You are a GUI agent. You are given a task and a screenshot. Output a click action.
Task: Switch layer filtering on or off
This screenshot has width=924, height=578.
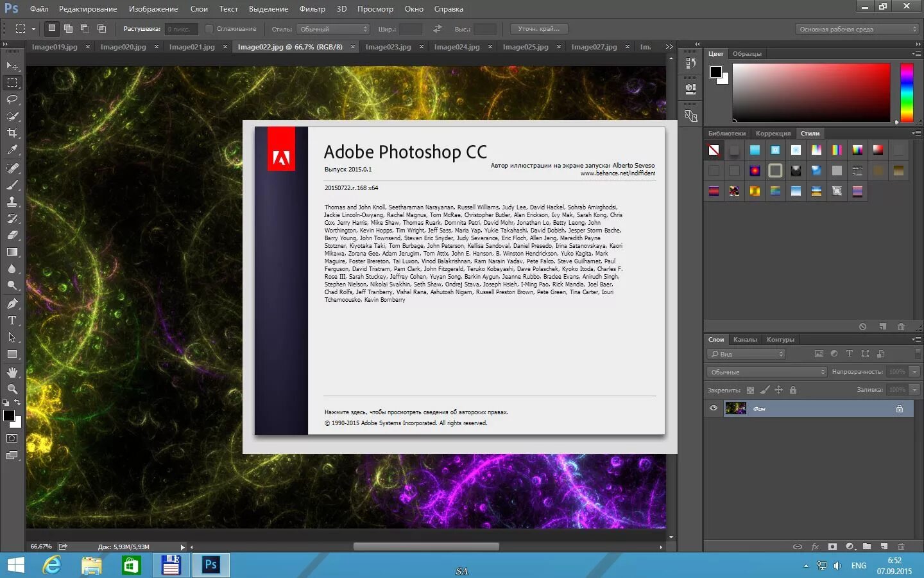pos(918,354)
